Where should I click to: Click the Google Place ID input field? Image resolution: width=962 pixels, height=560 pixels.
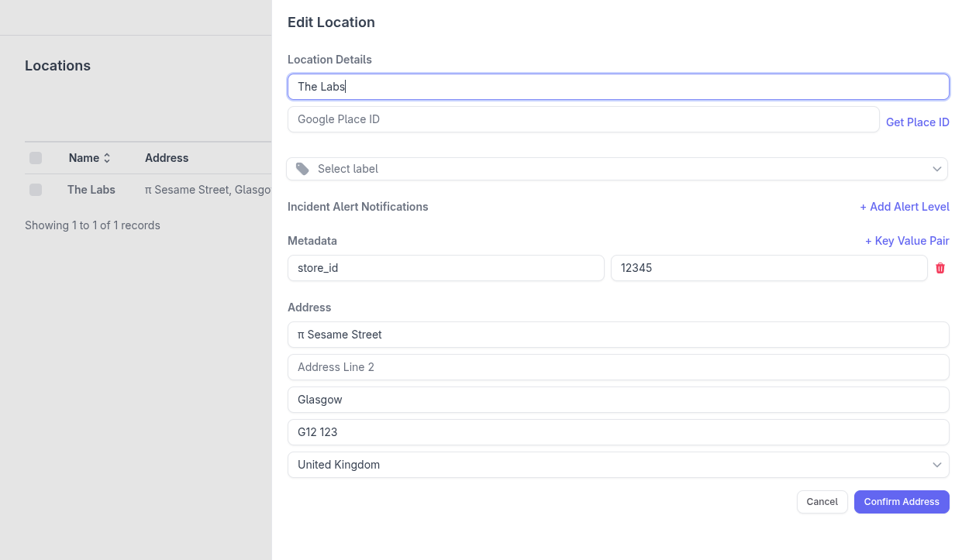click(583, 119)
